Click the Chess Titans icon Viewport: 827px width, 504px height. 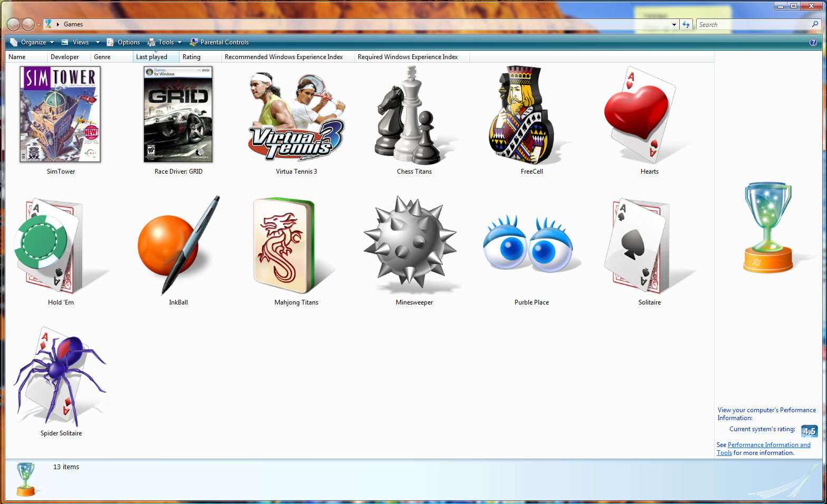[x=411, y=117]
